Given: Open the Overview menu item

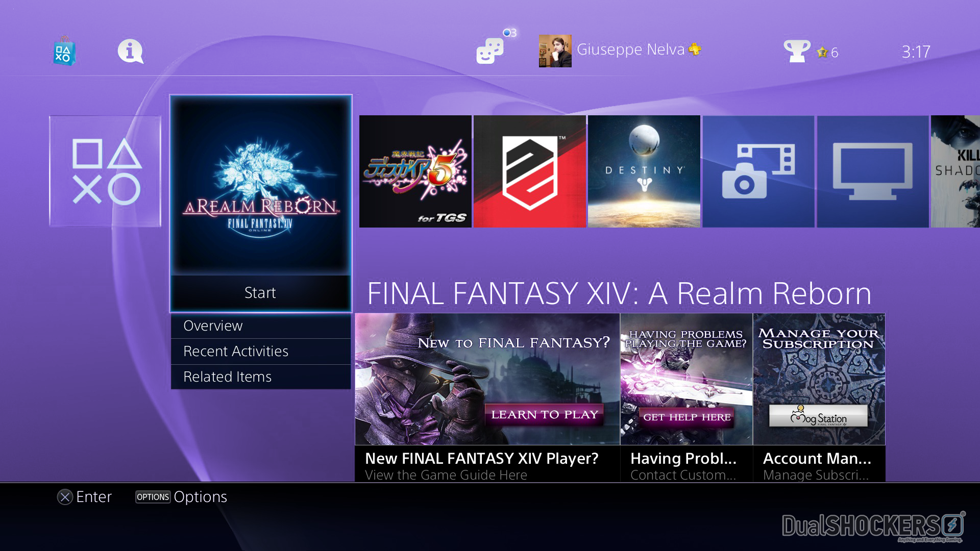Looking at the screenshot, I should point(261,325).
